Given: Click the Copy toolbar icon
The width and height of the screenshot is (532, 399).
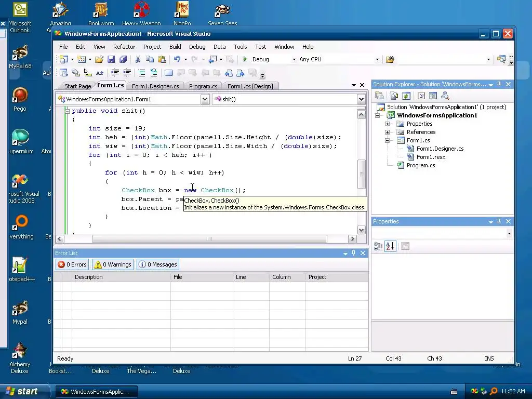Looking at the screenshot, I should click(x=150, y=59).
